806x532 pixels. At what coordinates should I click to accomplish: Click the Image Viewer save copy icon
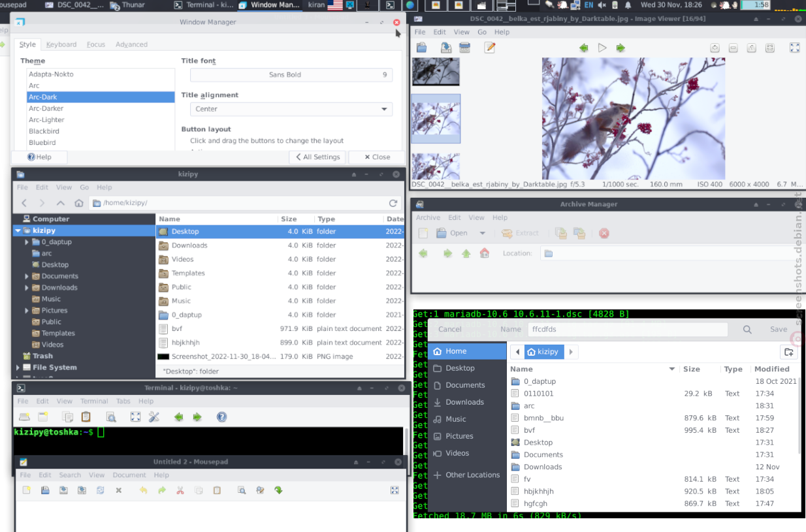(x=445, y=48)
